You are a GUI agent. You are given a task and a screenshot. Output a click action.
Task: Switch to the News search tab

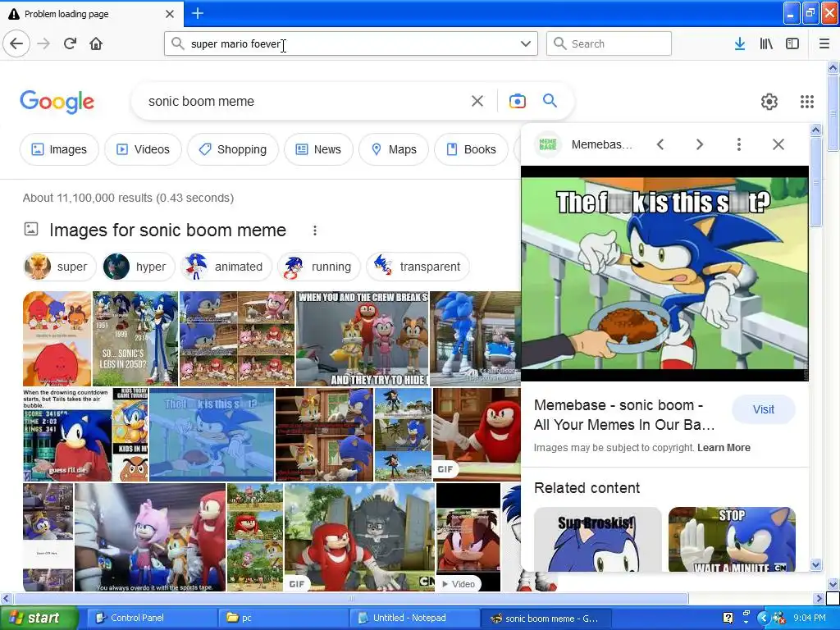tap(319, 149)
